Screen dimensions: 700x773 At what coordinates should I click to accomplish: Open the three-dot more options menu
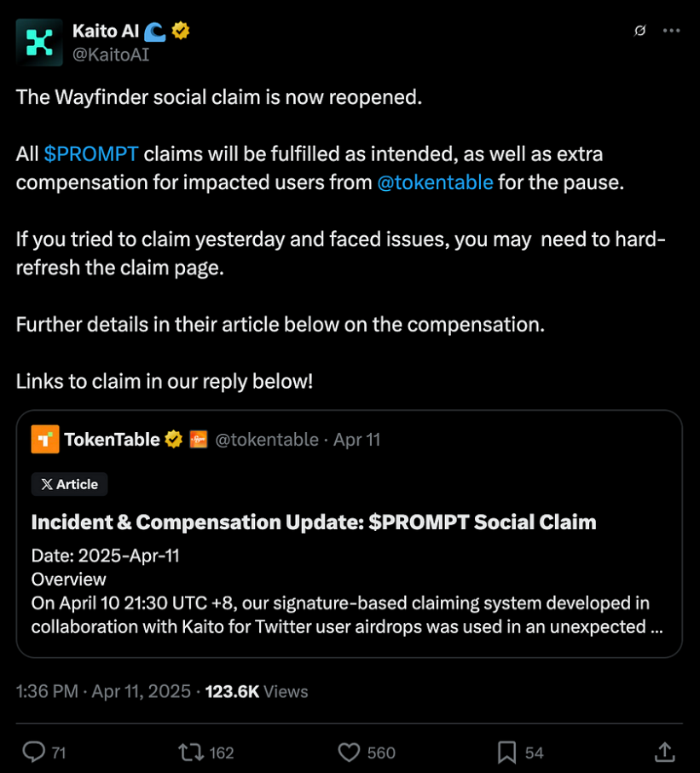(671, 31)
